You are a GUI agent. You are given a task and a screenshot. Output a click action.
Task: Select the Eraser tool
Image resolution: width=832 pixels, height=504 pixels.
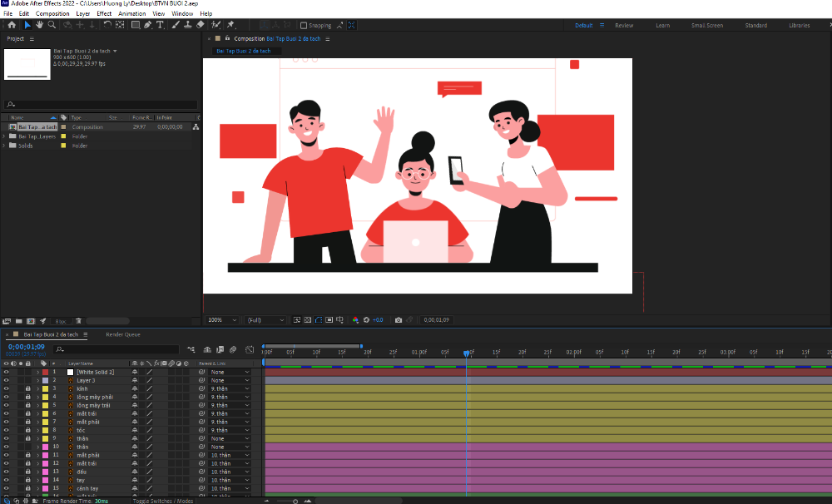200,25
